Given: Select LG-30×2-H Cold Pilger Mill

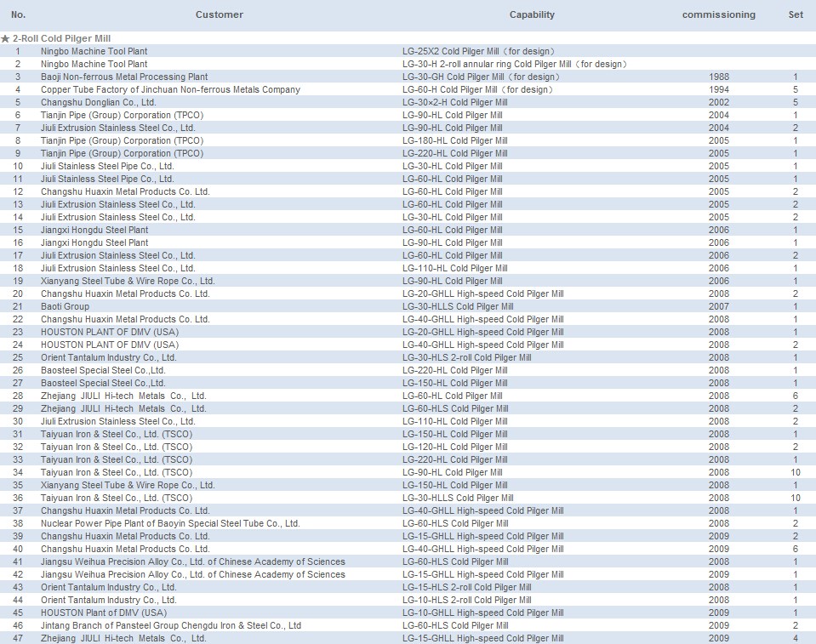Looking at the screenshot, I should [455, 102].
